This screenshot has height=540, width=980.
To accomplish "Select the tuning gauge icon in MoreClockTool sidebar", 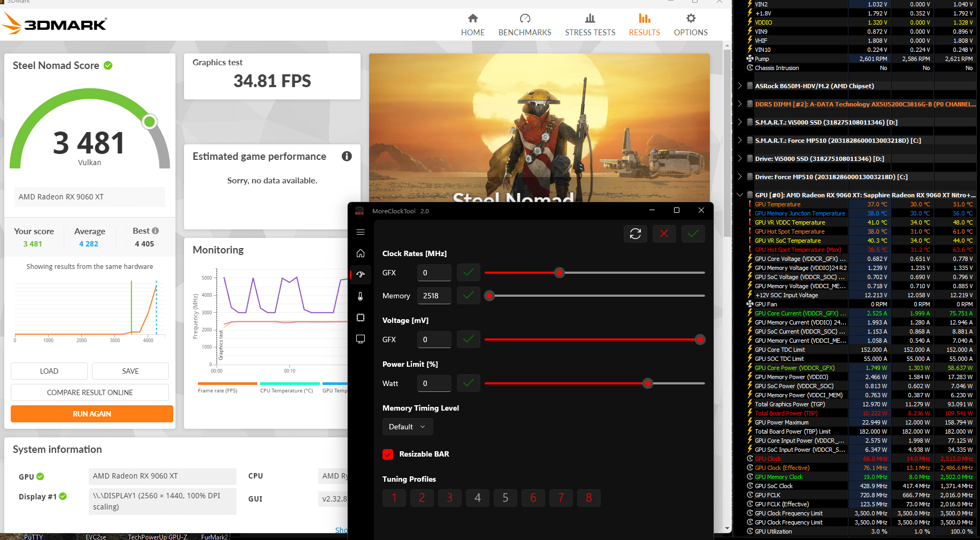I will pos(361,274).
